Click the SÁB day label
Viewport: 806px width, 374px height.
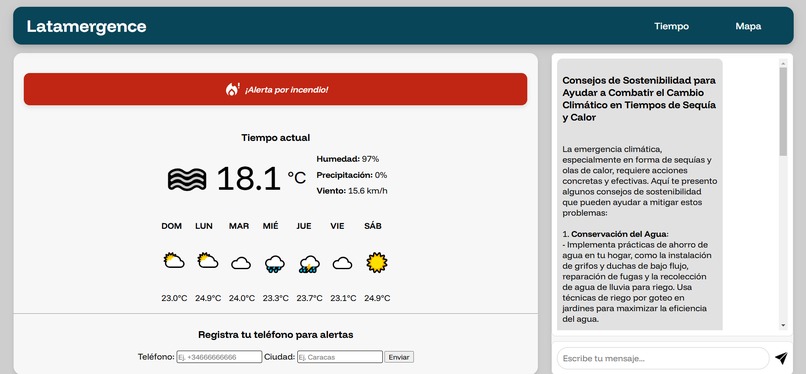point(373,226)
